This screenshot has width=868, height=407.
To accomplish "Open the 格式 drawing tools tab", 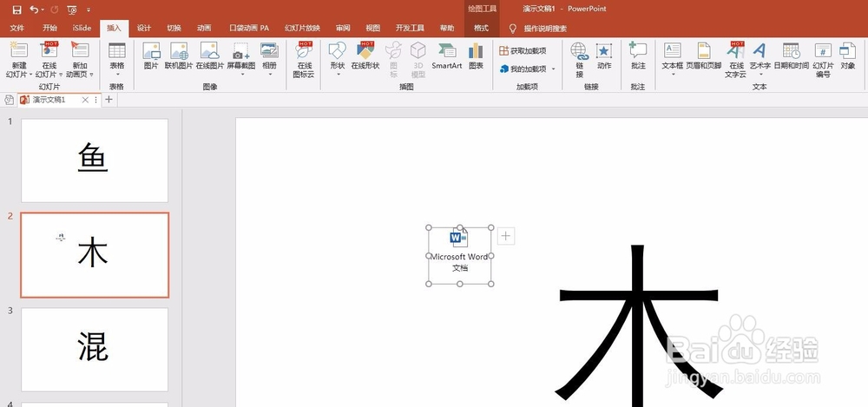I will pyautogui.click(x=482, y=29).
